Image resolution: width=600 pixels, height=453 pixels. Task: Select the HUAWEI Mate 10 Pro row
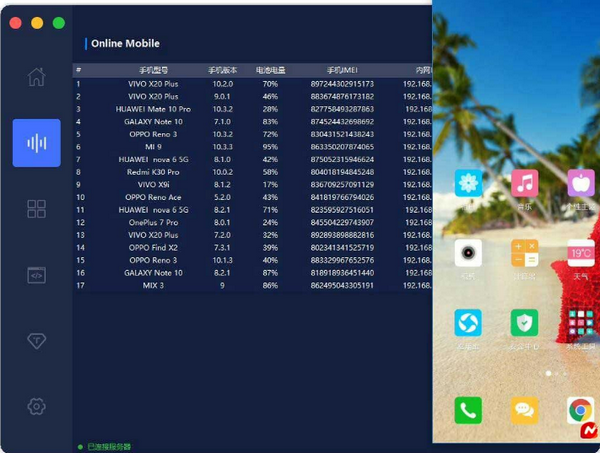(x=253, y=109)
